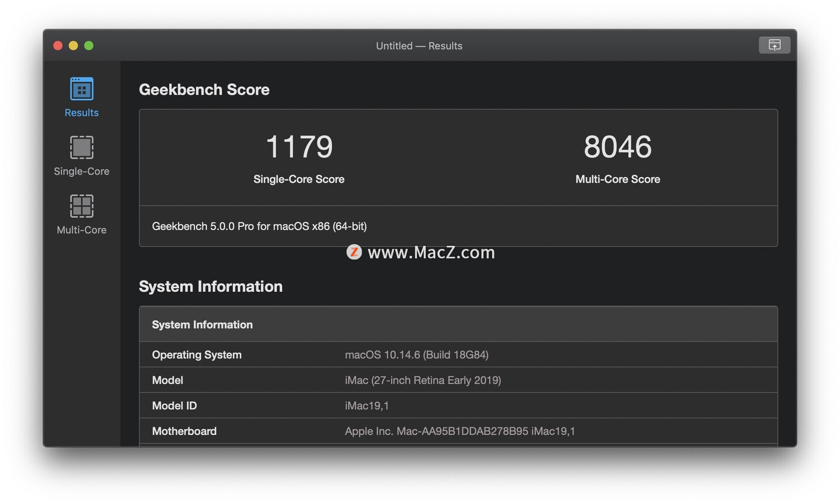Click the Geekbench 5.0.0 Pro version text

(x=259, y=226)
